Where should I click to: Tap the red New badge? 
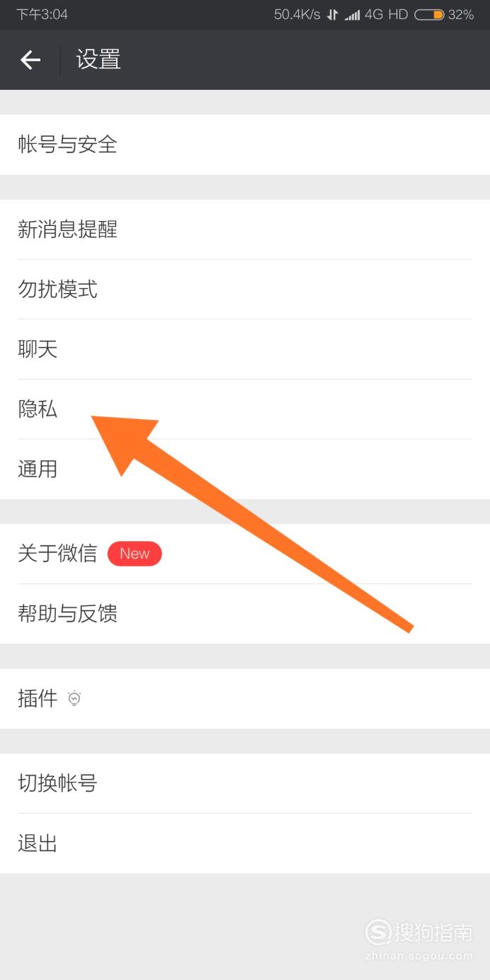click(135, 554)
